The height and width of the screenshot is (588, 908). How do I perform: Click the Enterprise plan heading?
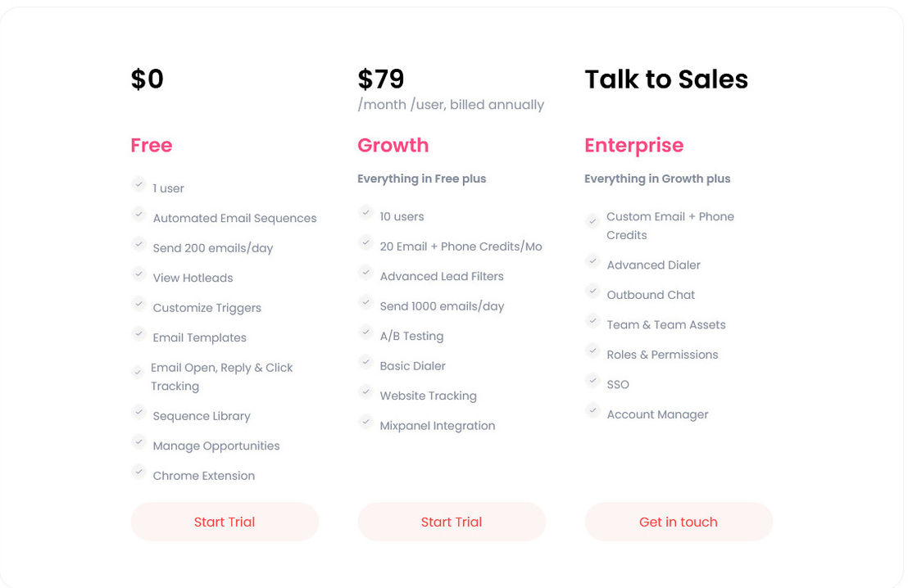[x=634, y=145]
